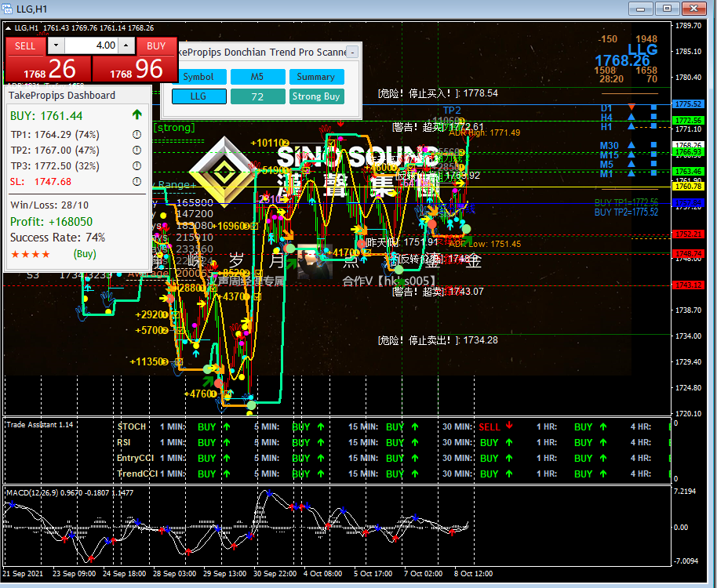Click the ADR Low: 1751.45 label
Screen dimensions: 717x588
click(x=485, y=244)
